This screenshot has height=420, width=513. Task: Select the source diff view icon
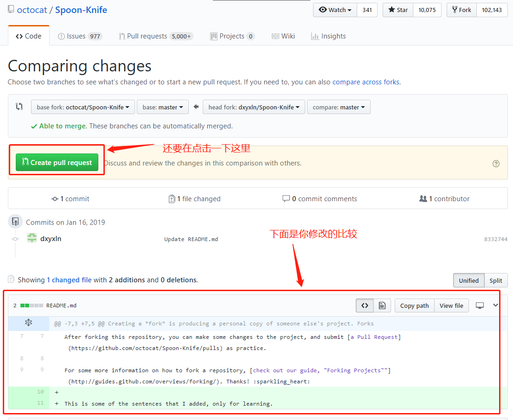pyautogui.click(x=365, y=305)
